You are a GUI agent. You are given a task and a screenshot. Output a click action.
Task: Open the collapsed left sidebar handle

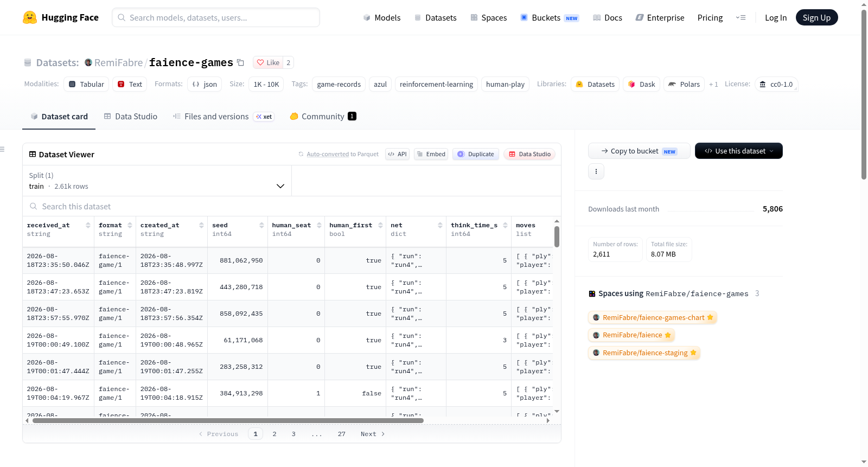coord(2,149)
